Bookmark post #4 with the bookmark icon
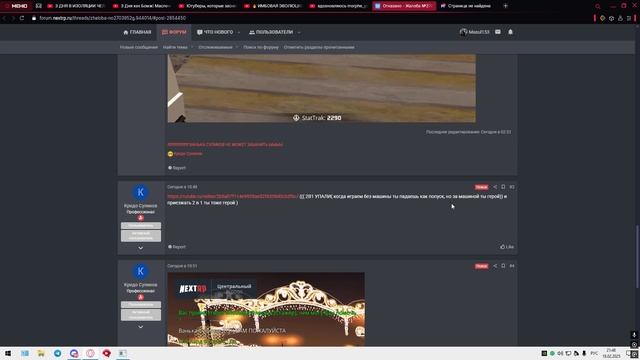Screen dimensions: 640x360 point(503,266)
